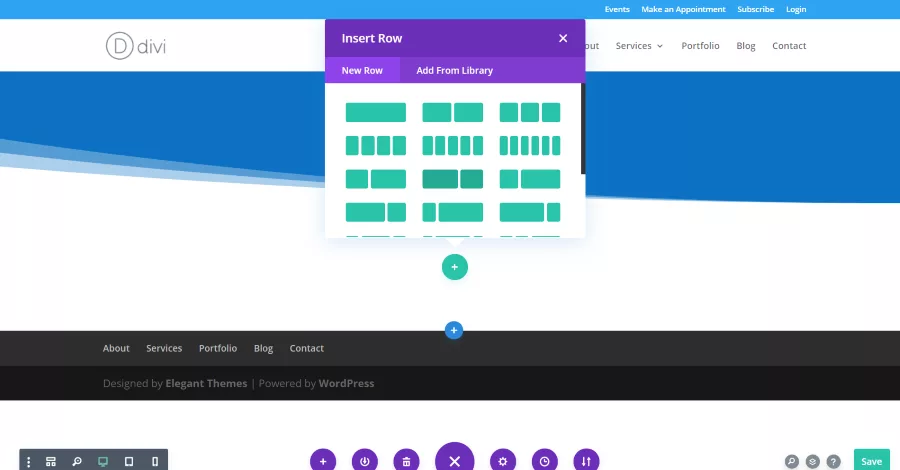Select tablet preview mode

click(129, 461)
